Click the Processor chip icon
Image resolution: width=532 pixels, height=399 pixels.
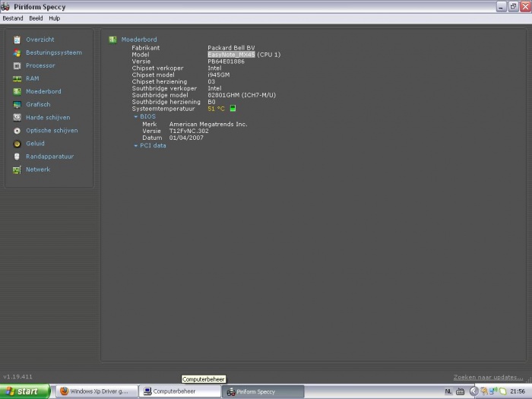(17, 66)
